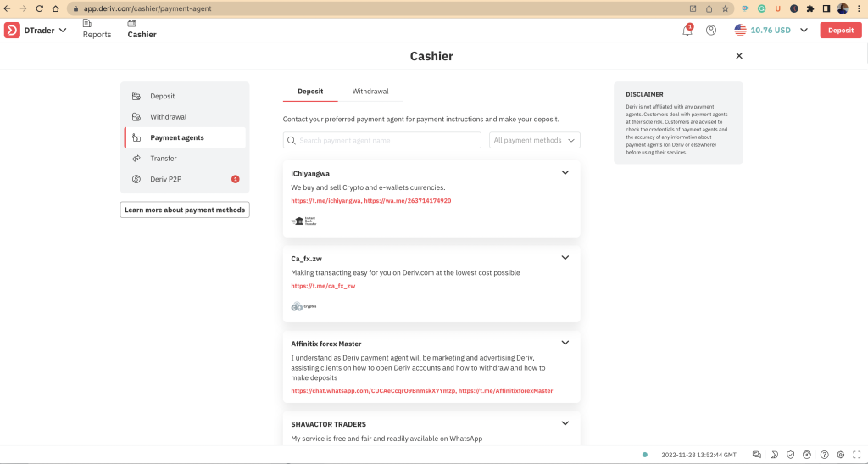868x464 pixels.
Task: Open the Extensions puzzle icon
Action: 810,8
